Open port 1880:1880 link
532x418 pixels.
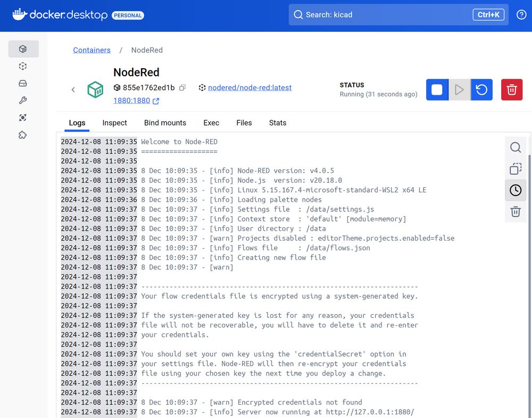tap(136, 101)
